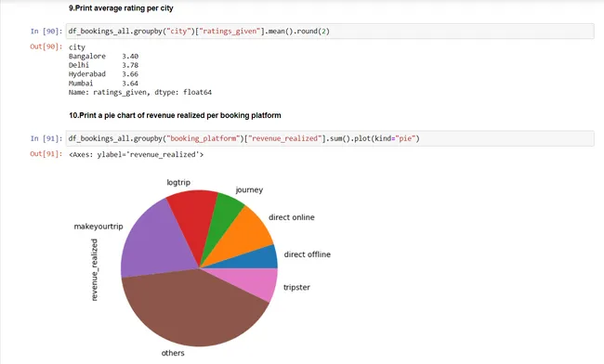Select the Out[91] prompt label
Viewport: 604px width, 364px height.
click(46, 154)
